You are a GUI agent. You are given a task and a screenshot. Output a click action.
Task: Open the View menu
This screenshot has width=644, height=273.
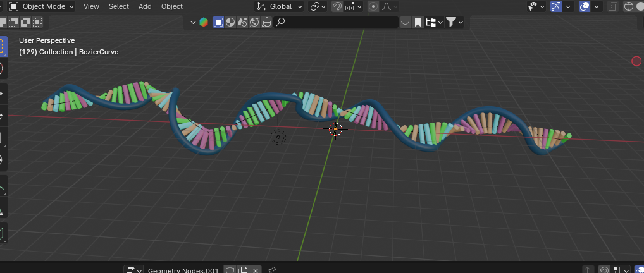(91, 6)
